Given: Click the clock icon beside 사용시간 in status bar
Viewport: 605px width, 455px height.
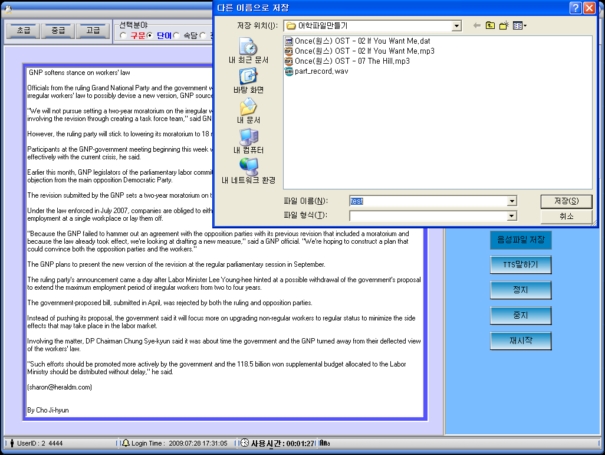Looking at the screenshot, I should [244, 443].
